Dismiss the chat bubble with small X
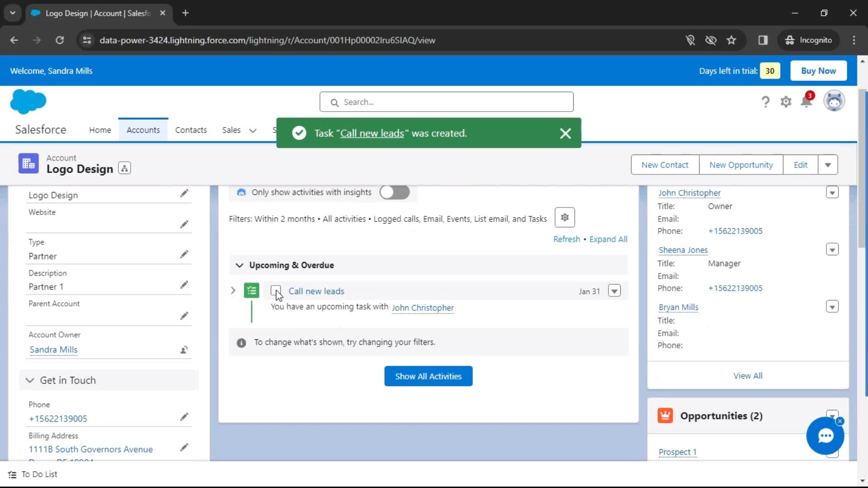Screen dimensions: 868x488 click(x=840, y=421)
